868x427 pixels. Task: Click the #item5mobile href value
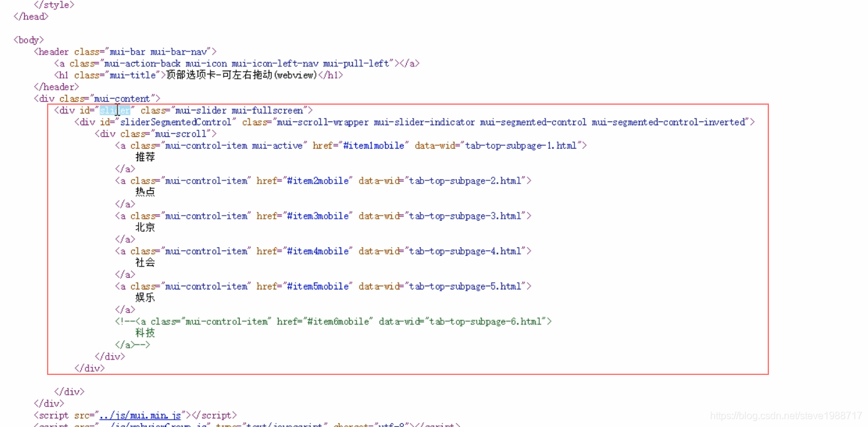coord(316,286)
